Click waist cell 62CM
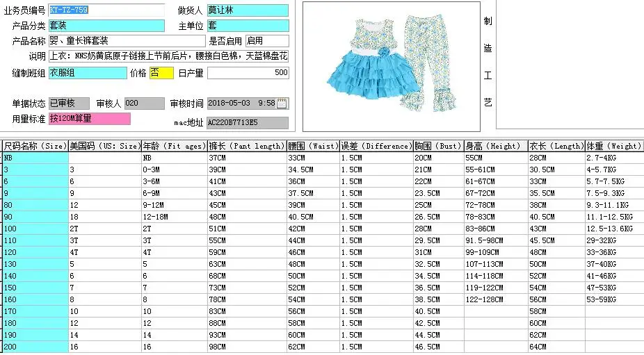The height and width of the screenshot is (355, 644). (314, 347)
